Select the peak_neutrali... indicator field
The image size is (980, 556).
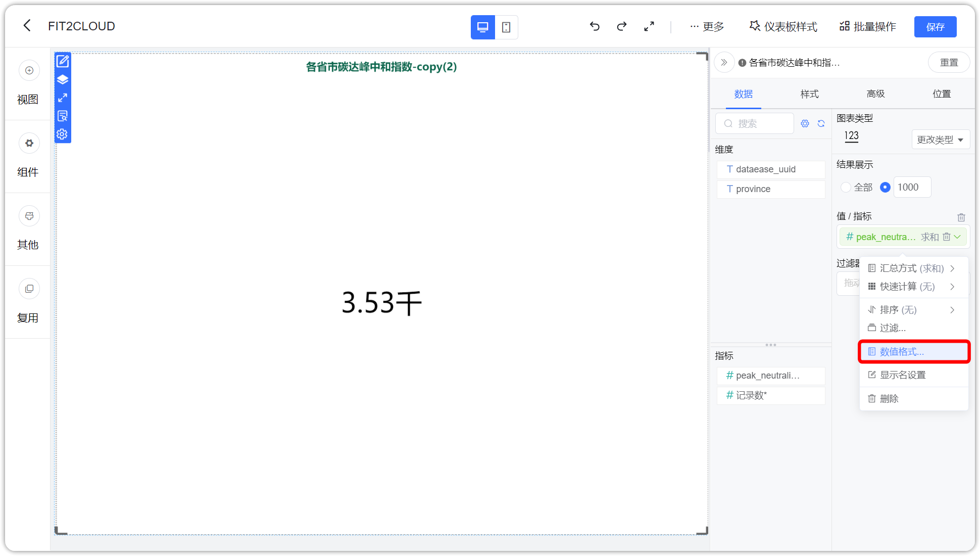tap(771, 376)
